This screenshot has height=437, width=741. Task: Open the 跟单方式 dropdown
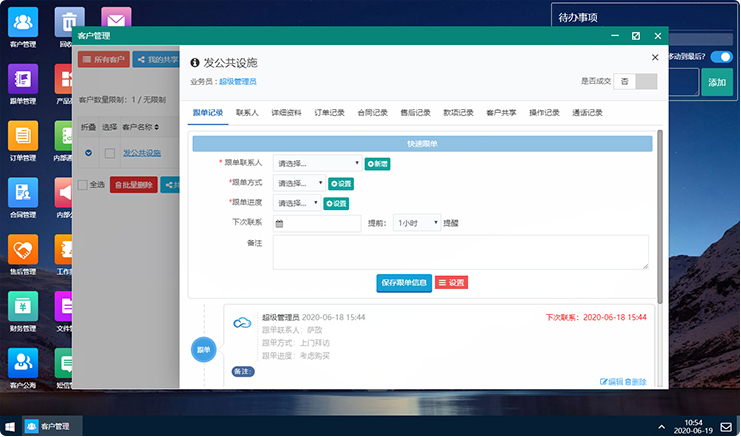(299, 183)
